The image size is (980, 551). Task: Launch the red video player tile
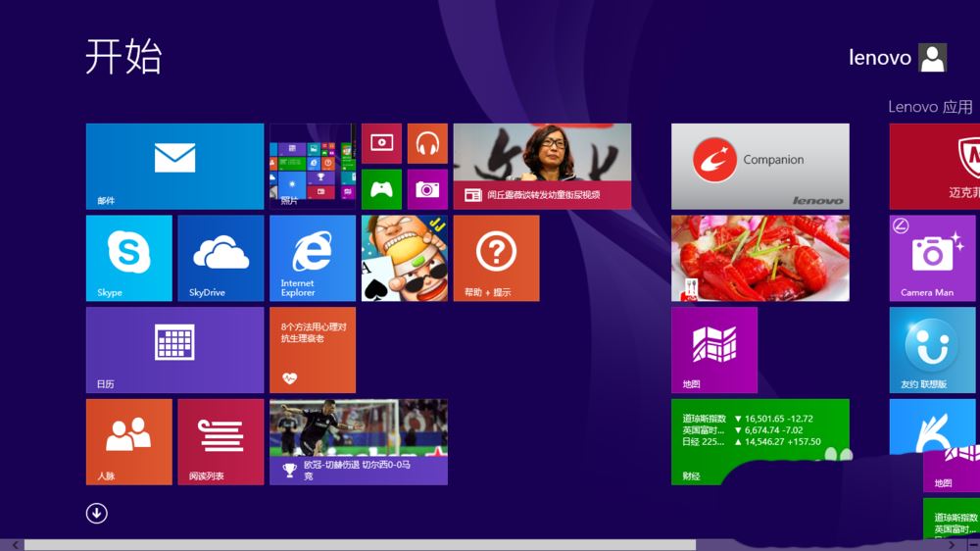pyautogui.click(x=381, y=143)
